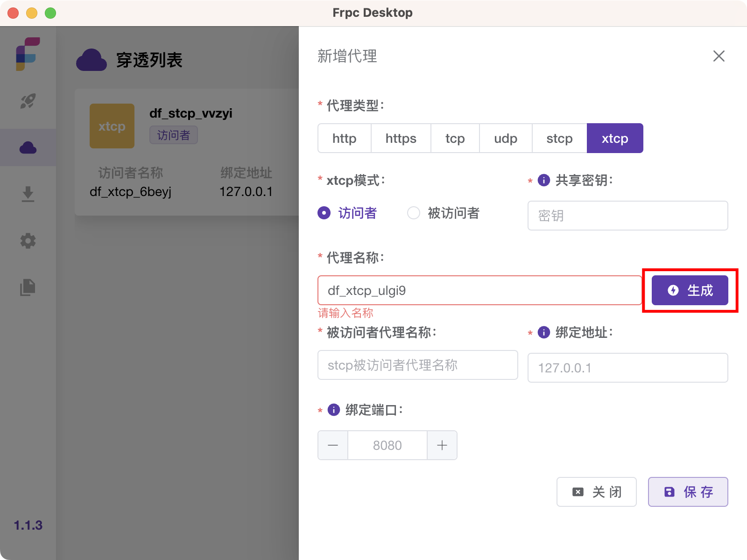
Task: Click the xtcp badge on df_stcp_vvzyi card
Action: pos(112,126)
